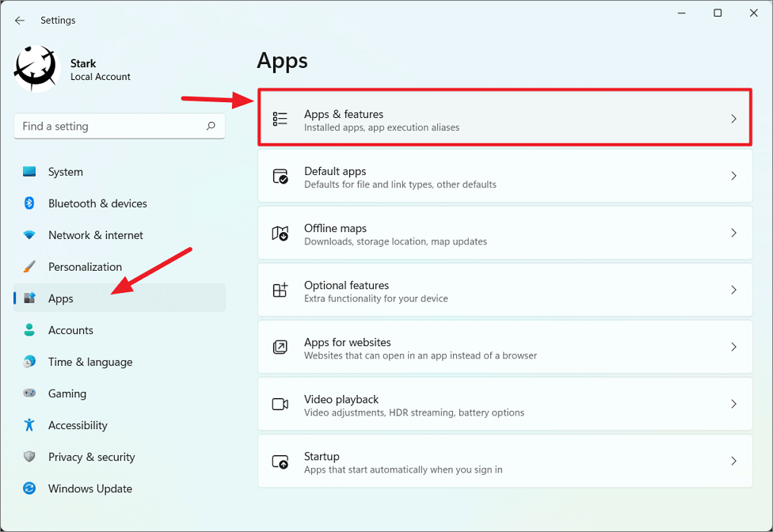Click the Startup icon

tap(280, 462)
